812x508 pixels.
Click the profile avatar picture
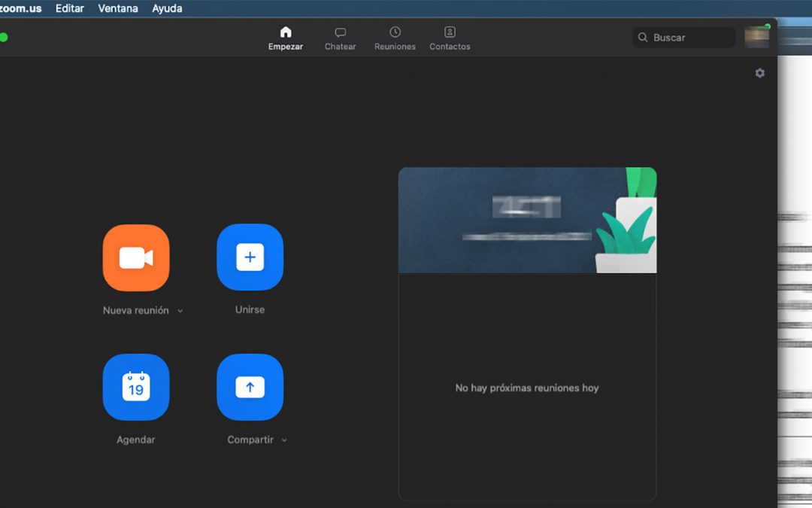[756, 38]
